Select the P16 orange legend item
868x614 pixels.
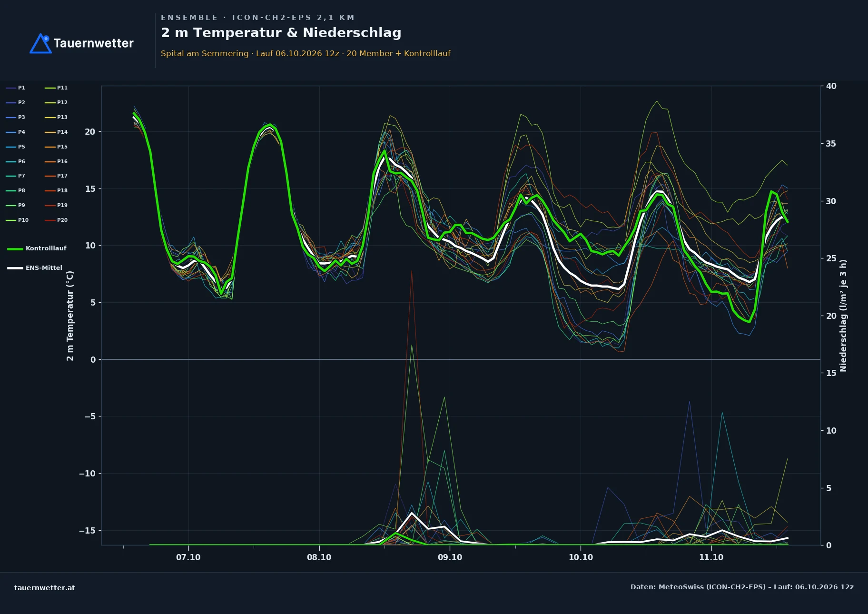[56, 161]
